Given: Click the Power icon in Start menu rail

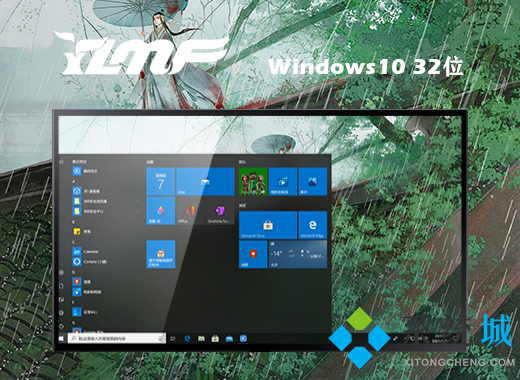Looking at the screenshot, I should pos(61,326).
